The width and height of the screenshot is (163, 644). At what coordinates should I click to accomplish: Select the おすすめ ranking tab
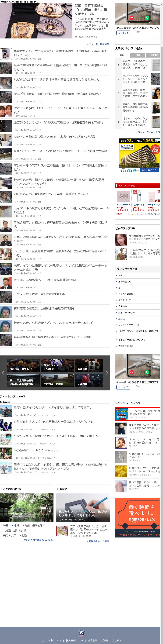154,55
